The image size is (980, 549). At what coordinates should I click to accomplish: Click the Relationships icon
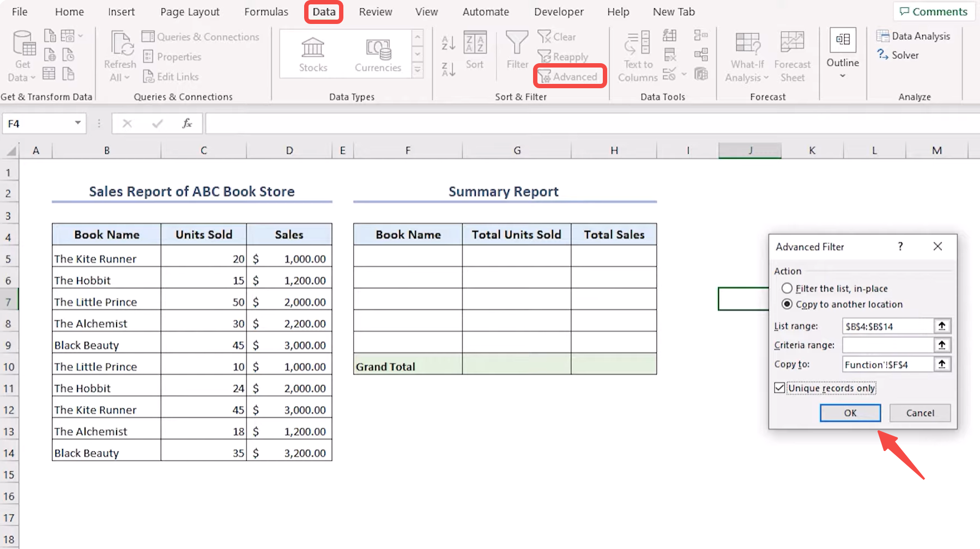pos(701,54)
